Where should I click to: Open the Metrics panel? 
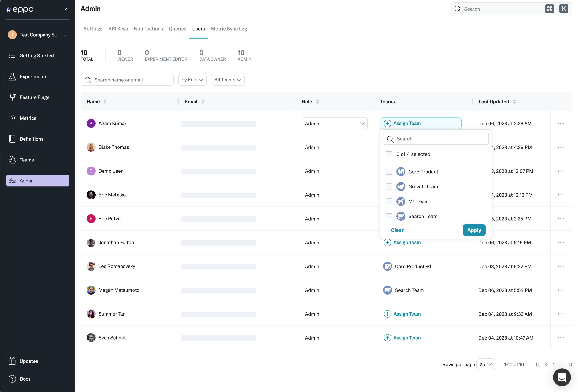click(x=28, y=118)
